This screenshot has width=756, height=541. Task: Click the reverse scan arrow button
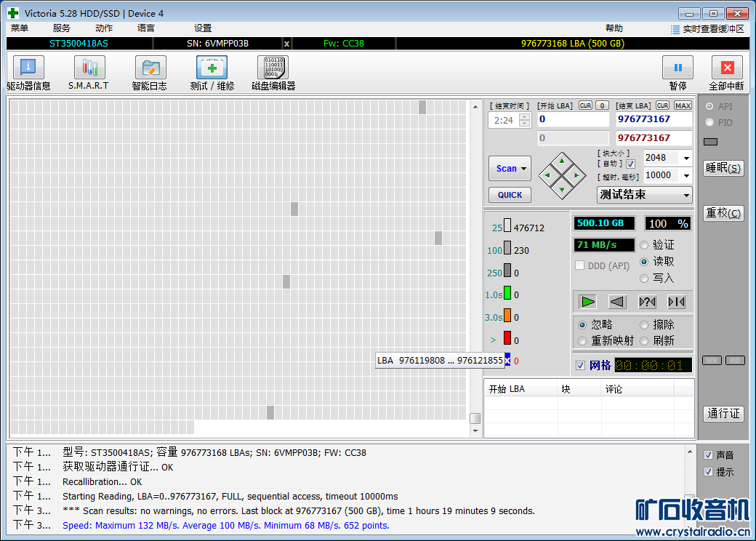tap(617, 302)
